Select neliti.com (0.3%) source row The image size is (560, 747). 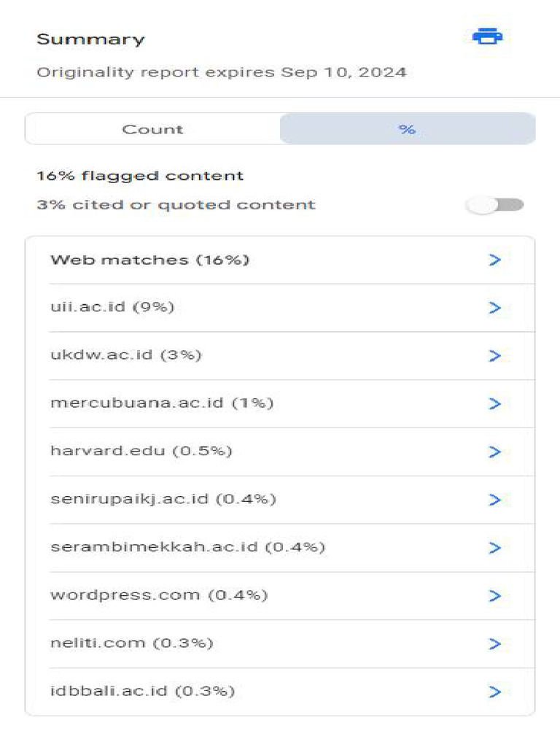click(x=131, y=643)
